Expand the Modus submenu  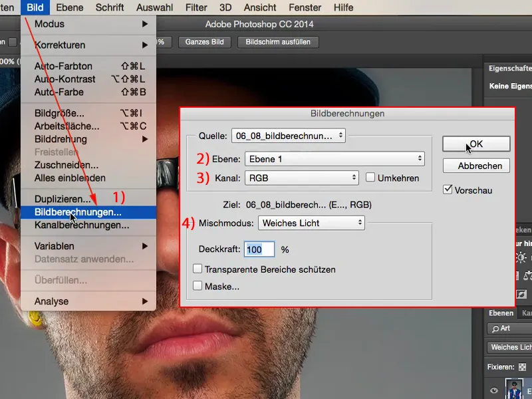[x=88, y=24]
